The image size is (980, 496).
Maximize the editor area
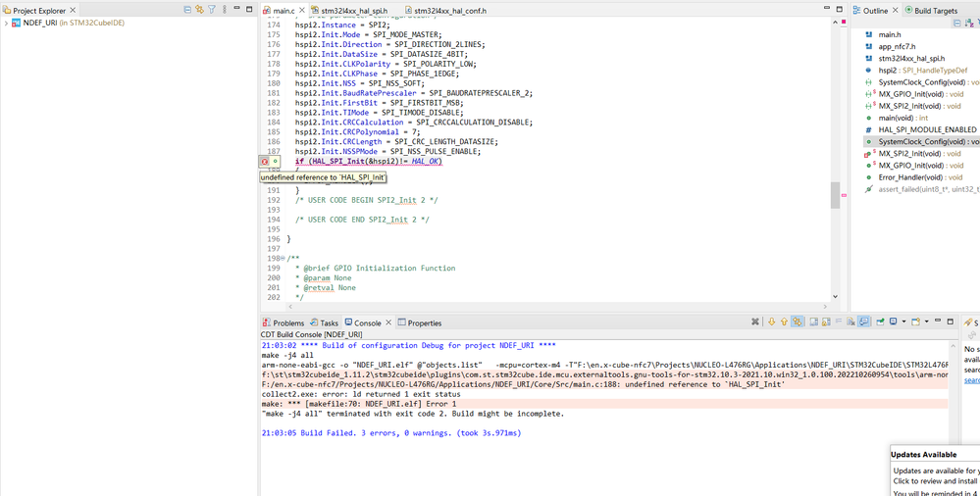coord(840,10)
